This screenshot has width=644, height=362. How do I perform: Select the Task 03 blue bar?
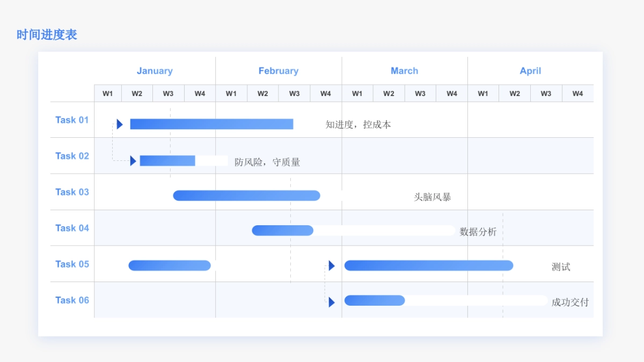[x=246, y=195]
